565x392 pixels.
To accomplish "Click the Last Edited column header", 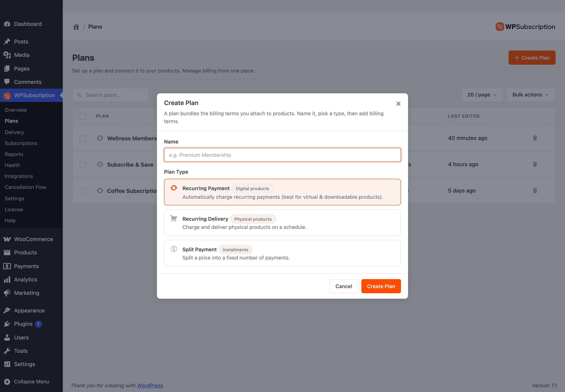I will point(464,116).
